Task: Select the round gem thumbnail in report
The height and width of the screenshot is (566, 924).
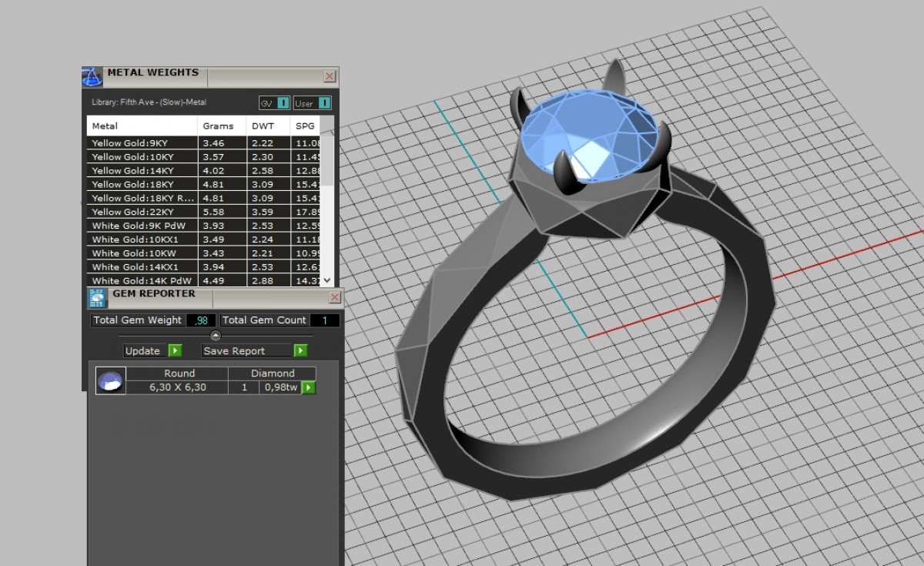Action: point(111,380)
